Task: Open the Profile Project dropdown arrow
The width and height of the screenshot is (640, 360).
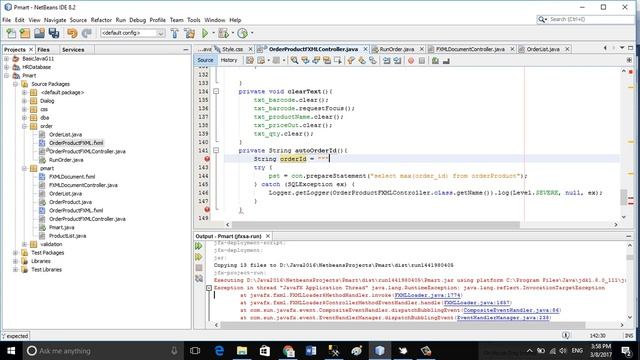Action: pyautogui.click(x=252, y=33)
